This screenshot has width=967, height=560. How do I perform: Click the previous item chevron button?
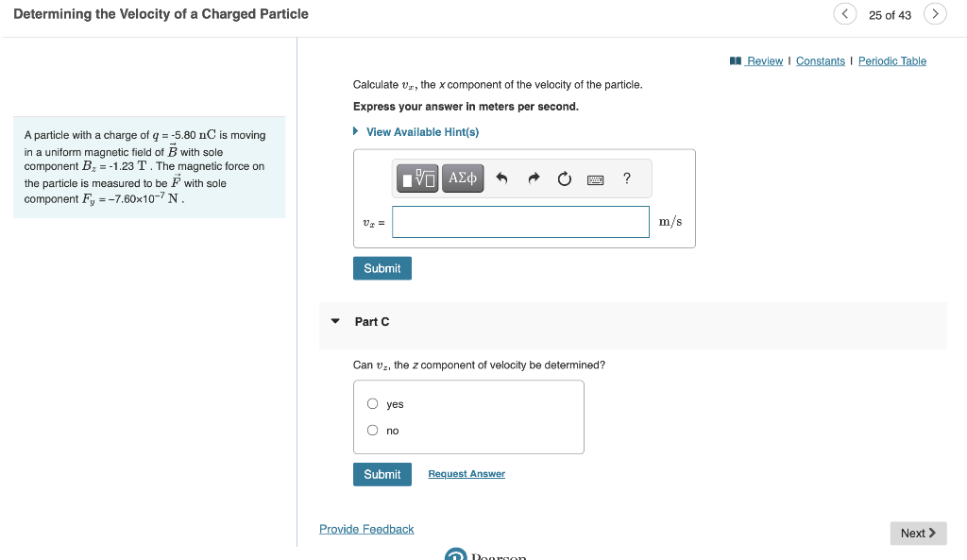[844, 13]
